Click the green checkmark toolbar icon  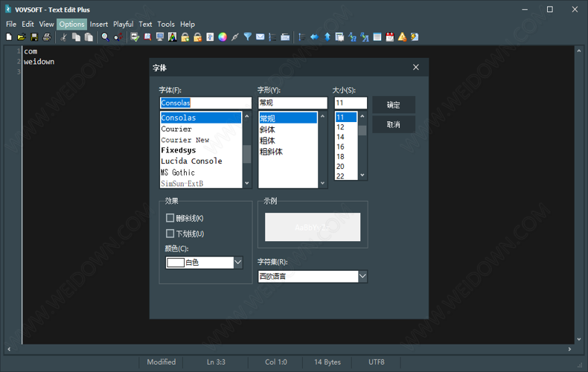135,36
